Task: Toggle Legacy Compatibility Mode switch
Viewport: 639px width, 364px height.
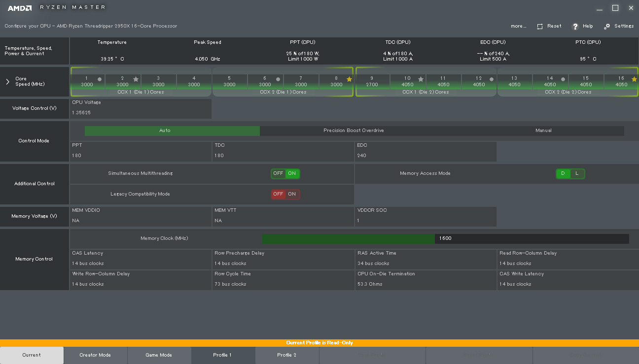Action: (285, 194)
